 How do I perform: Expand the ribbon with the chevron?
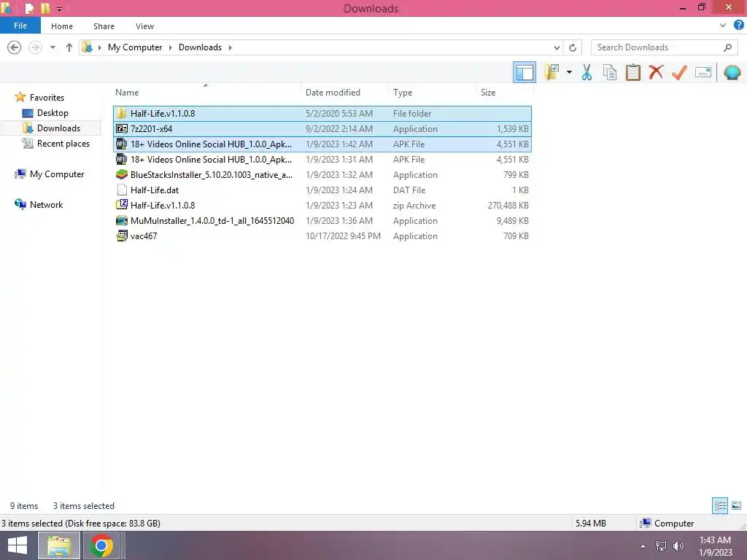723,26
